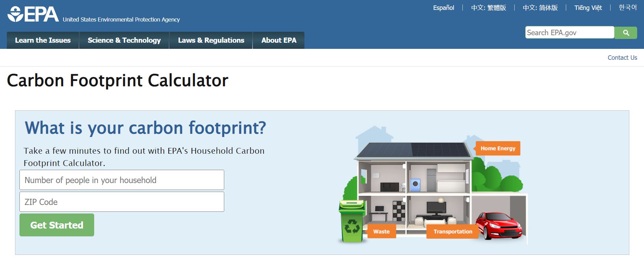Select the Home Energy label
Screen dimensions: 644x262
498,148
